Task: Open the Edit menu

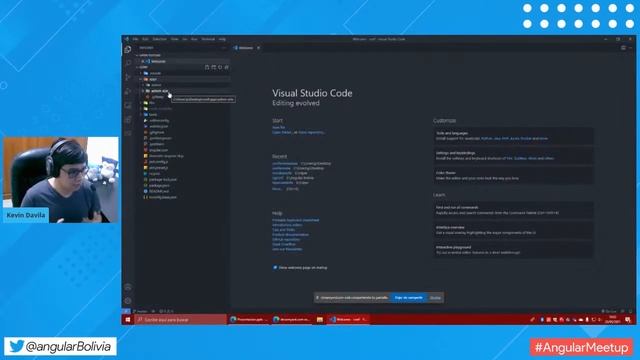Action: point(145,39)
